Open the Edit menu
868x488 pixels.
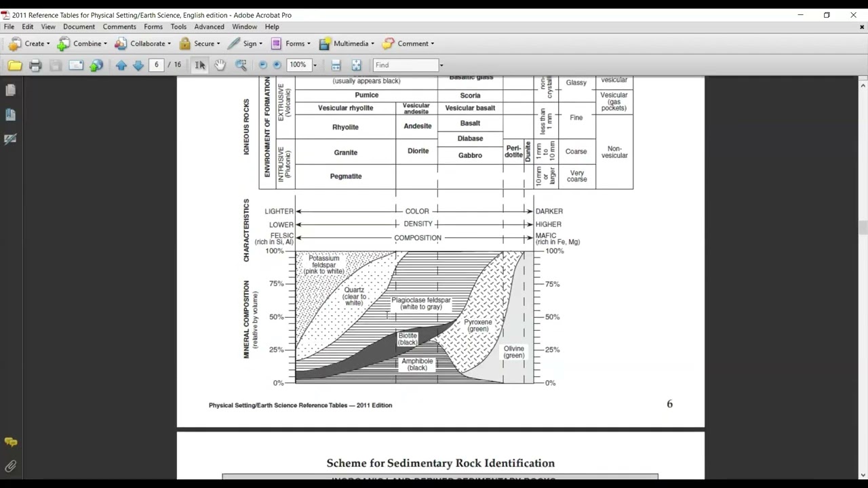click(28, 26)
